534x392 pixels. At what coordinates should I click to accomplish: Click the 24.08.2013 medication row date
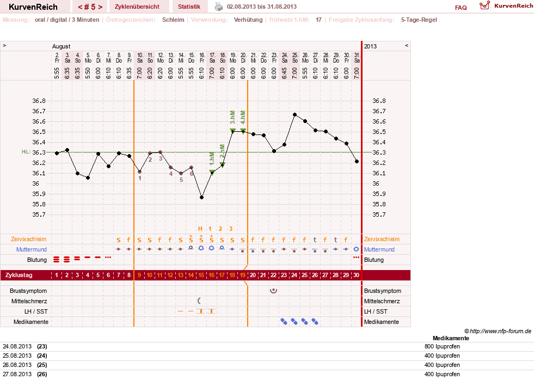coord(17,346)
